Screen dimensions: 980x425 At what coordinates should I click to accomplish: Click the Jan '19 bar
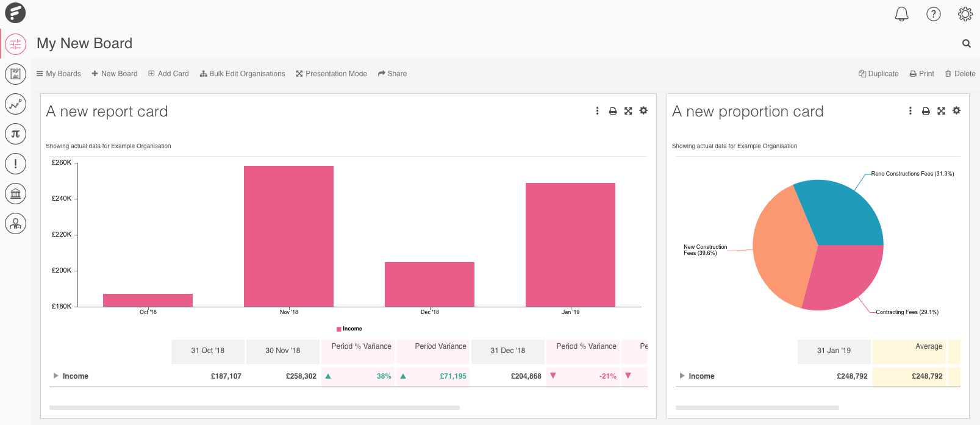pyautogui.click(x=570, y=245)
